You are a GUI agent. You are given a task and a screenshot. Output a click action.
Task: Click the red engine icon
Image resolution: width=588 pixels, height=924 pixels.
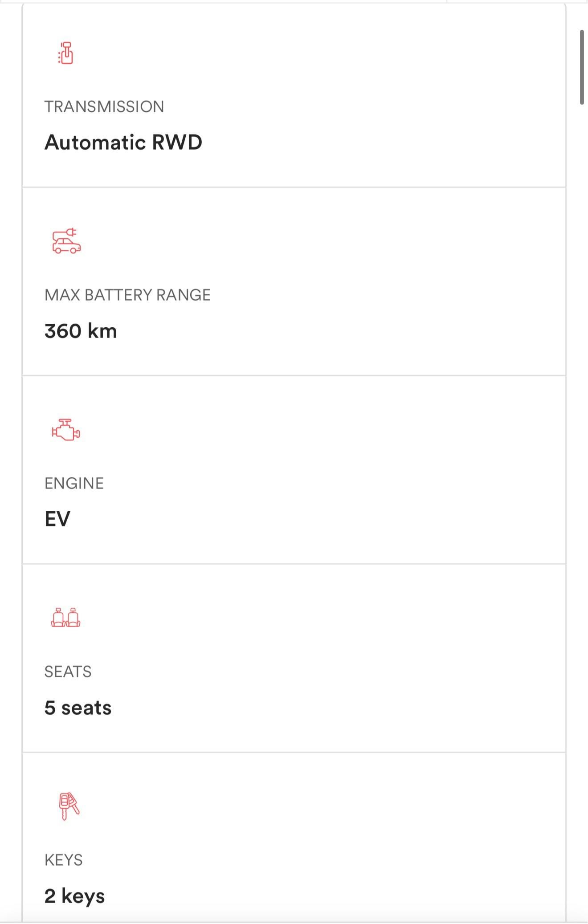tap(66, 430)
